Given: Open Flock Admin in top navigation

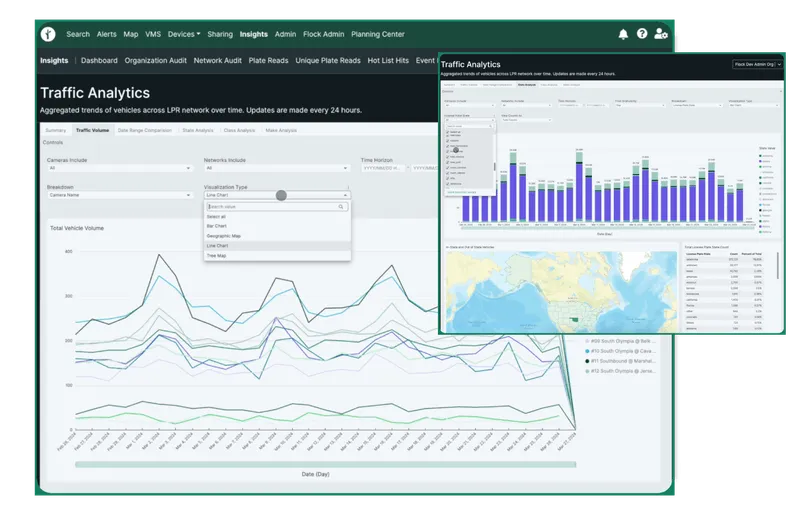Looking at the screenshot, I should click(323, 34).
